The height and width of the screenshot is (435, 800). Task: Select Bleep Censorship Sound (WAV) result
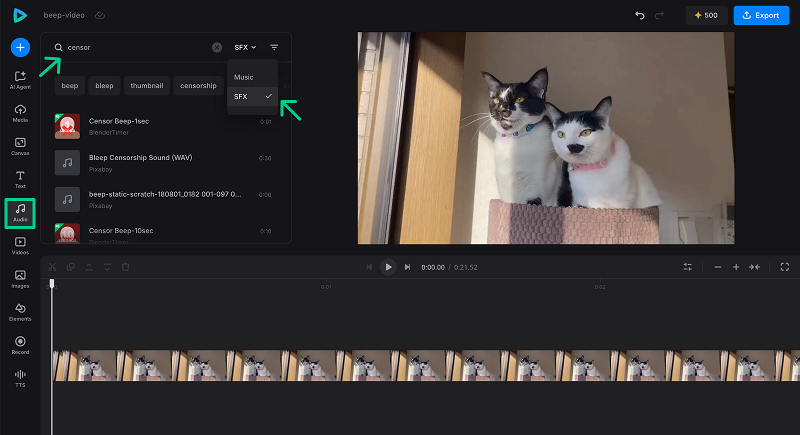(x=163, y=163)
